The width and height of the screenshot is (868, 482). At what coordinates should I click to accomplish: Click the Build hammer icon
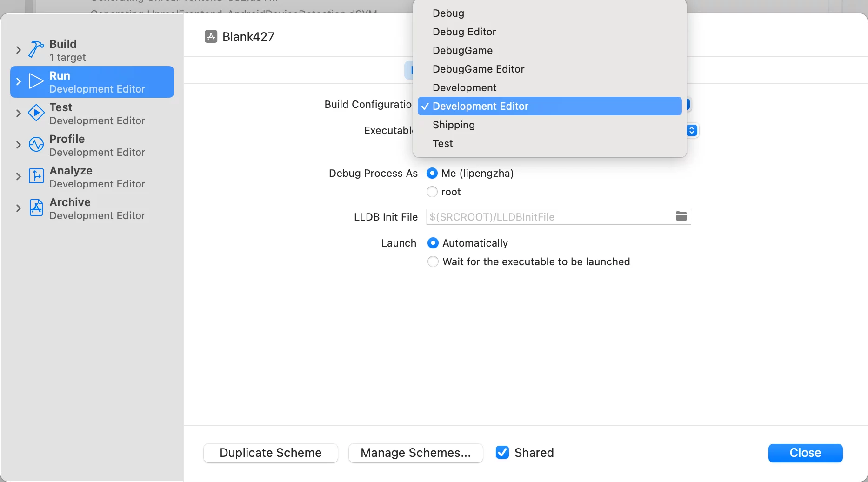pos(36,49)
